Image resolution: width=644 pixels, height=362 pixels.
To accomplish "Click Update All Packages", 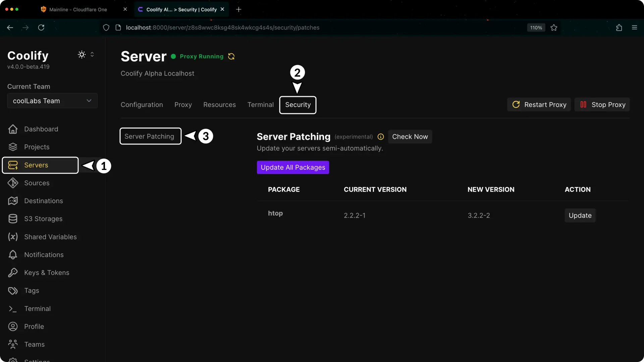I will click(292, 167).
